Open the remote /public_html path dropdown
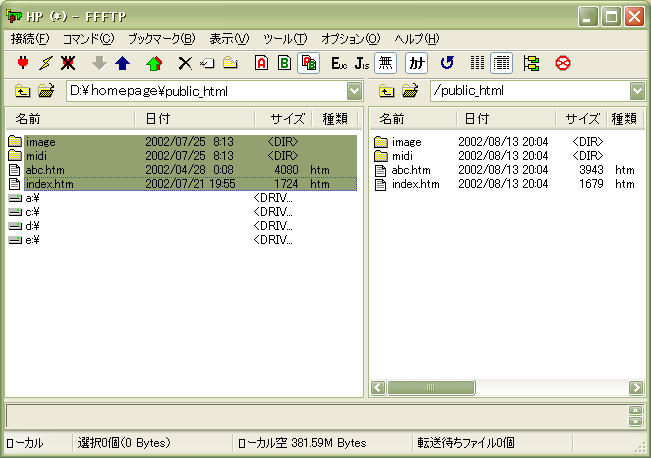 tap(638, 92)
